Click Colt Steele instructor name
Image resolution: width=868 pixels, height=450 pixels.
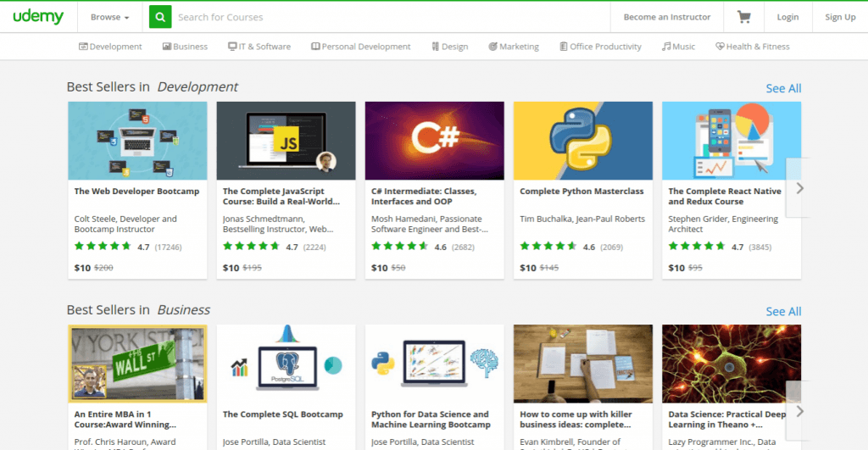125,225
